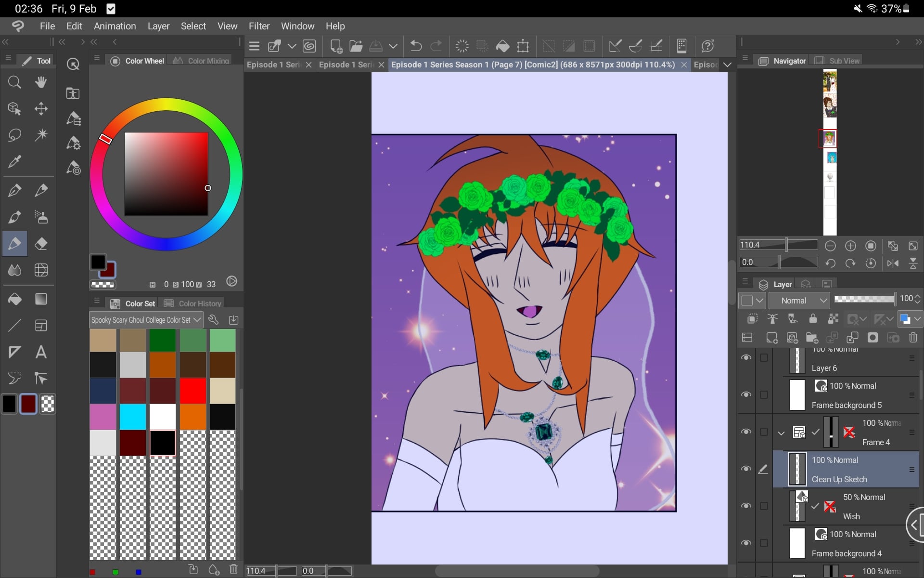Select the Text tool

click(41, 352)
